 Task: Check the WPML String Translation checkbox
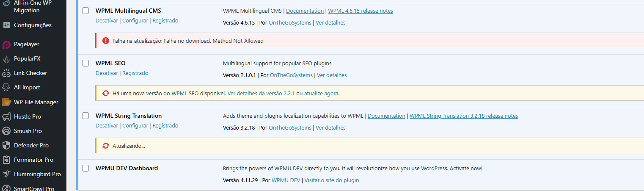coord(85,116)
